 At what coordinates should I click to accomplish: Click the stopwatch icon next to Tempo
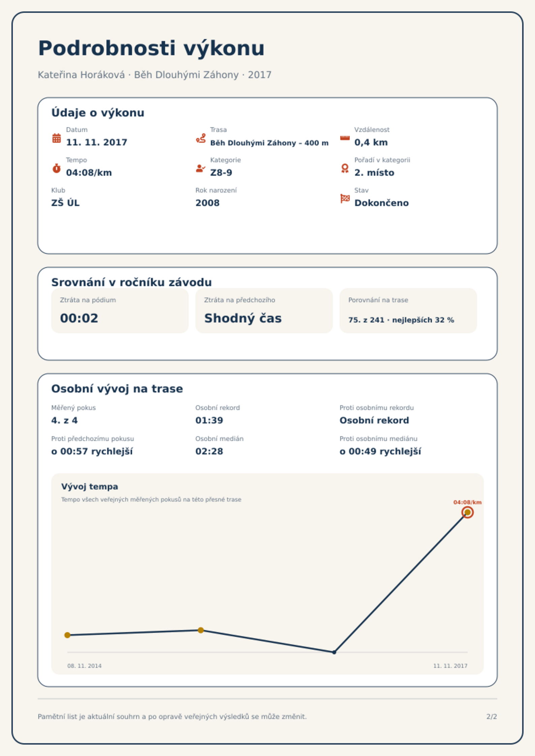[57, 168]
